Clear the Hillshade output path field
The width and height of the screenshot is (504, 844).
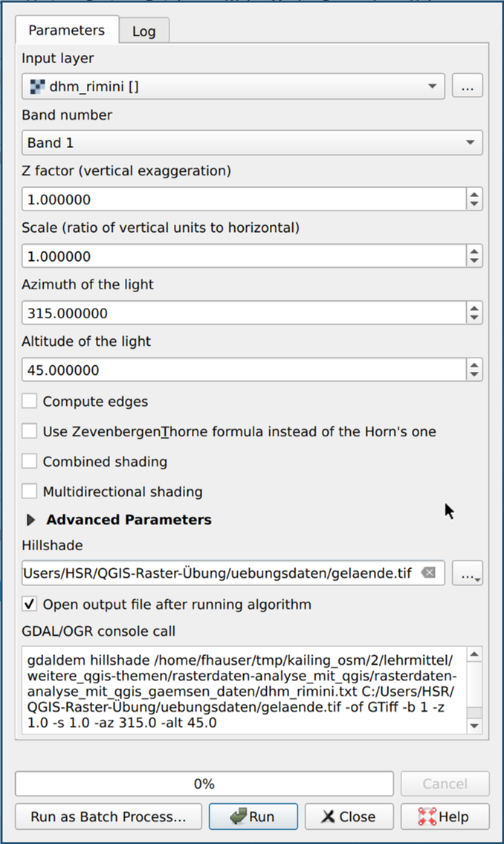(427, 573)
